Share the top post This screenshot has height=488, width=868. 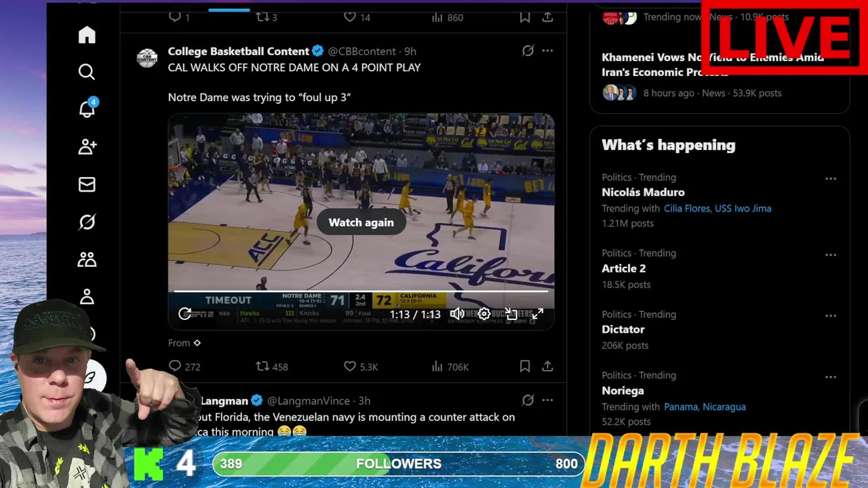pyautogui.click(x=547, y=17)
